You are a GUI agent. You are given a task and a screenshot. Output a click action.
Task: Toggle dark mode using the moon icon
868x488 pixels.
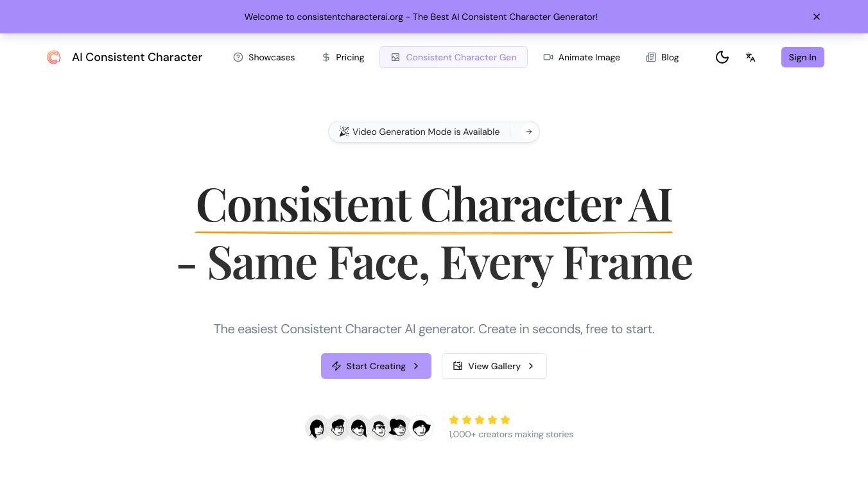point(722,57)
